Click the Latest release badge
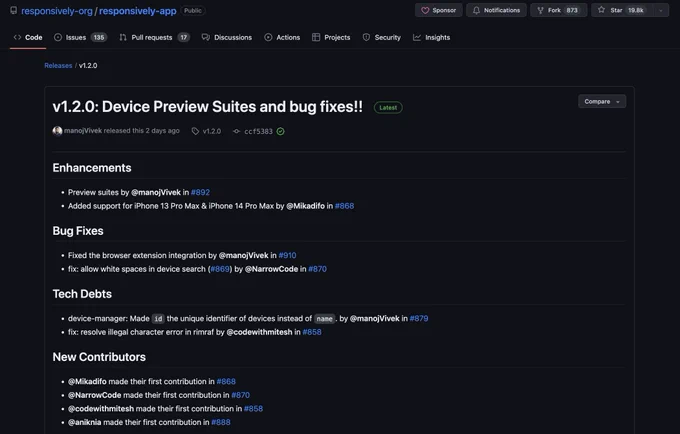The width and height of the screenshot is (680, 434). click(388, 108)
